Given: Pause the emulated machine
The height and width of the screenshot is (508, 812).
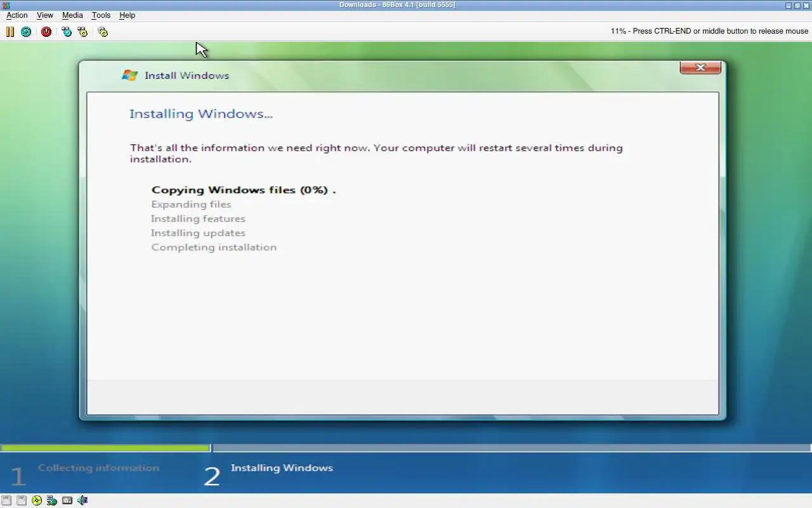Looking at the screenshot, I should point(10,31).
